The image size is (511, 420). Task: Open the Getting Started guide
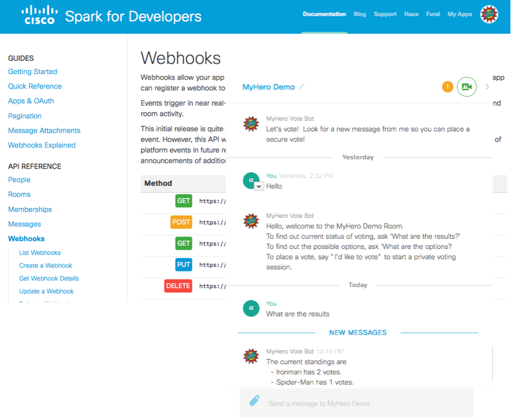pyautogui.click(x=32, y=72)
